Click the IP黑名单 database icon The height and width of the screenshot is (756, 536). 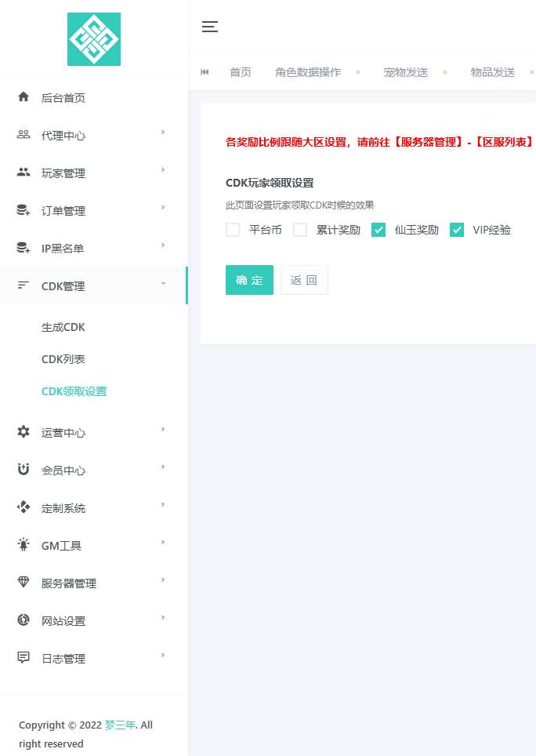click(x=23, y=247)
